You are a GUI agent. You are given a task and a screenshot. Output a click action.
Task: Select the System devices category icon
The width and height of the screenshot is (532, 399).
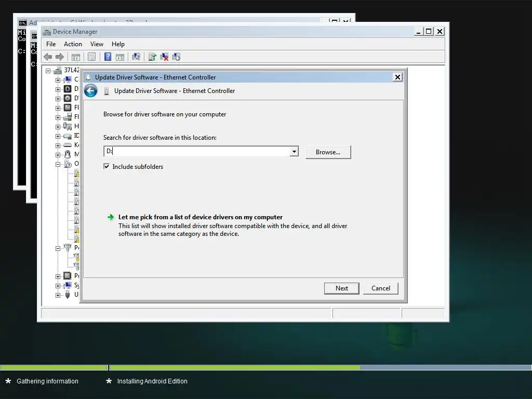(x=68, y=285)
